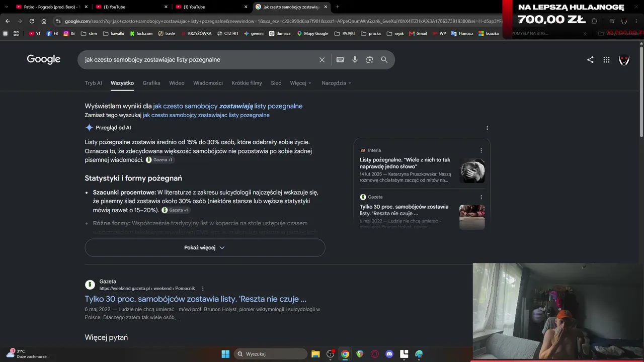Open the Gazeta +1 source chip after the summary
The height and width of the screenshot is (362, 644).
[159, 160]
